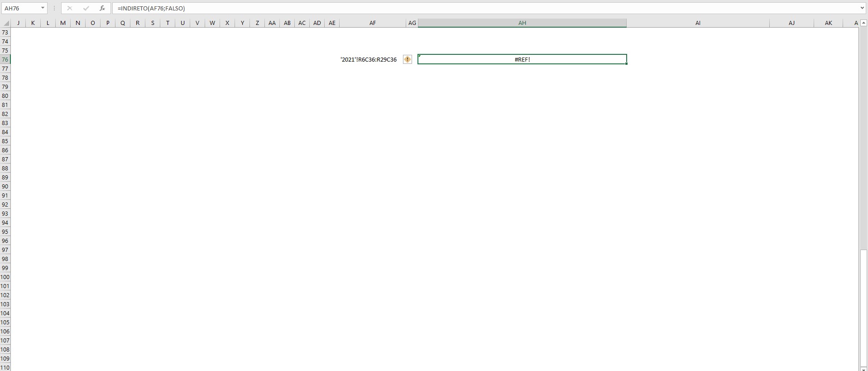Click the Select All corner triangle
868x371 pixels.
pos(6,23)
